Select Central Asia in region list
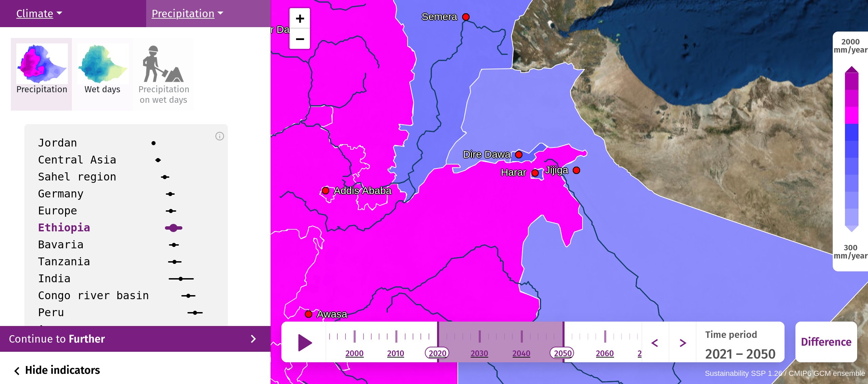 (77, 160)
